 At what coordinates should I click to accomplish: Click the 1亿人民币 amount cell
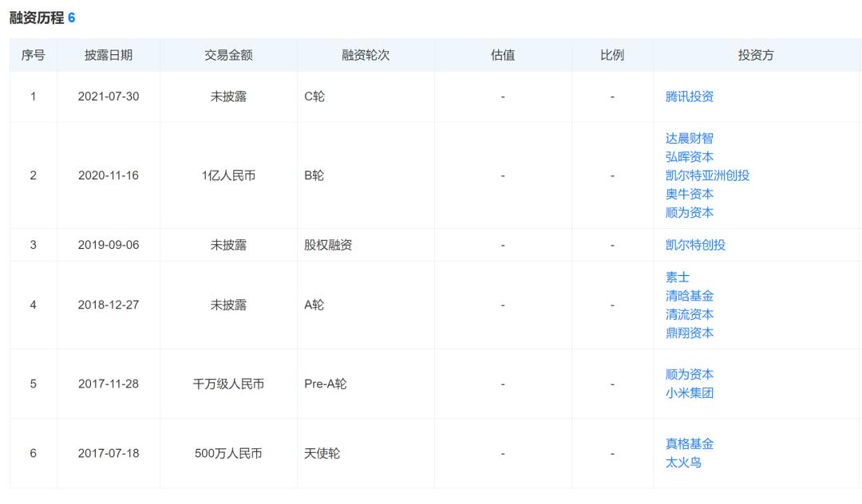point(228,175)
